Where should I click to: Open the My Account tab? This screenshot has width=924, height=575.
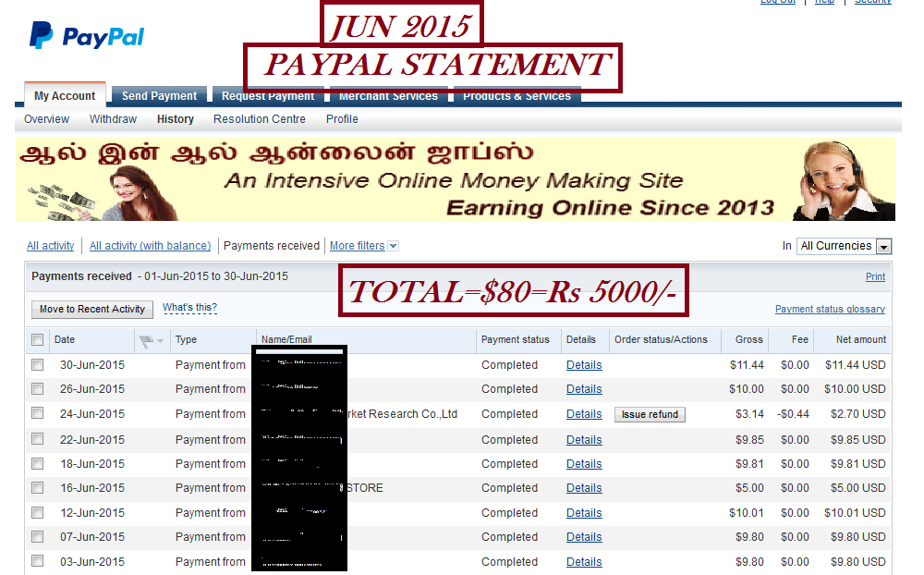click(x=65, y=95)
